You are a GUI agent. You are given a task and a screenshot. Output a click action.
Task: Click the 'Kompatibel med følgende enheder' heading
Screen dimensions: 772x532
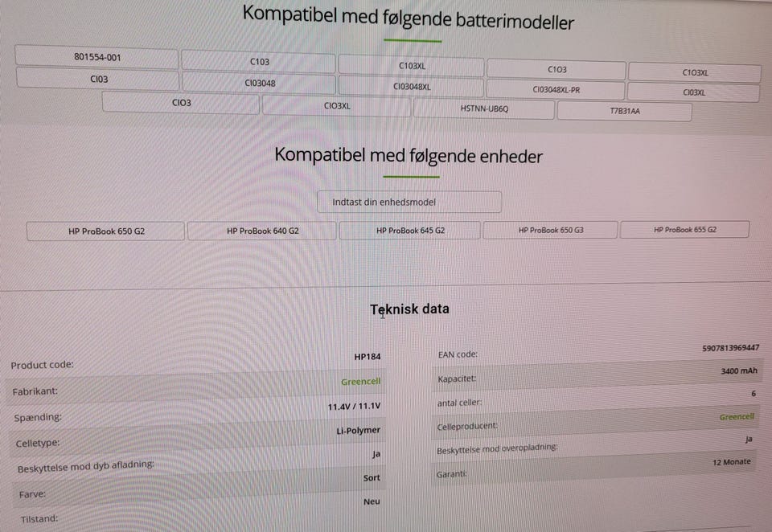coord(409,156)
